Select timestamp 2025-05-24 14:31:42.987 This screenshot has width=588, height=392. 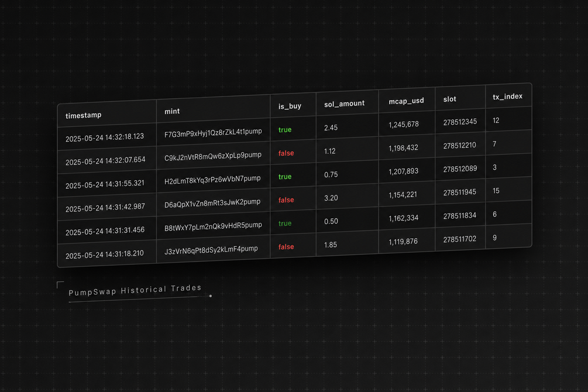point(105,208)
